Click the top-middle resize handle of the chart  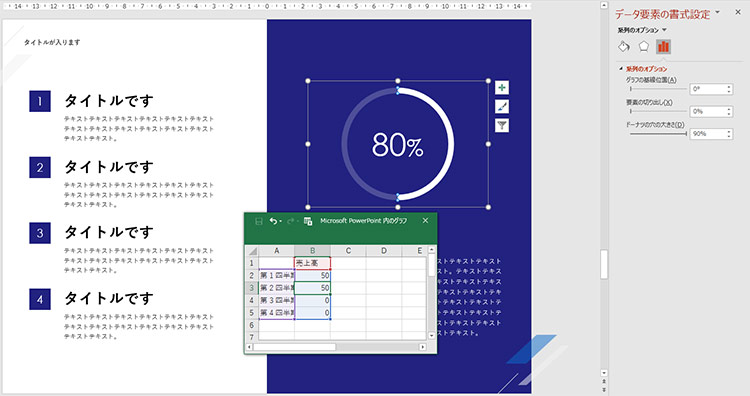(398, 81)
